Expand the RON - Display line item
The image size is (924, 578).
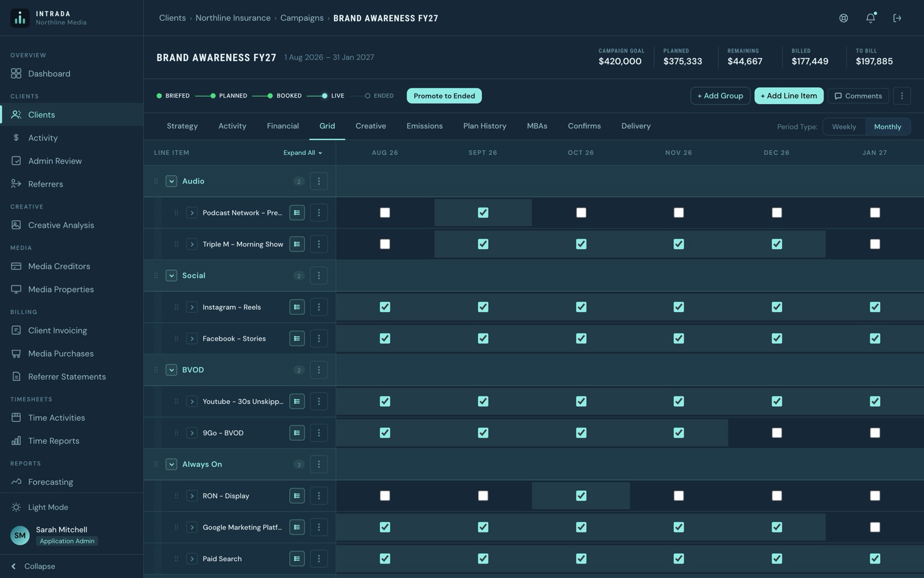(x=192, y=495)
